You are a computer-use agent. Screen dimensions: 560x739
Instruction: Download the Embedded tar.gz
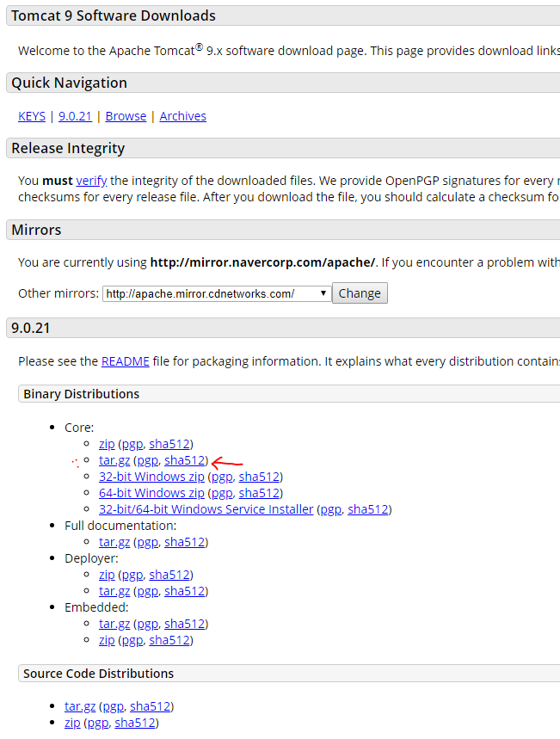tap(114, 624)
